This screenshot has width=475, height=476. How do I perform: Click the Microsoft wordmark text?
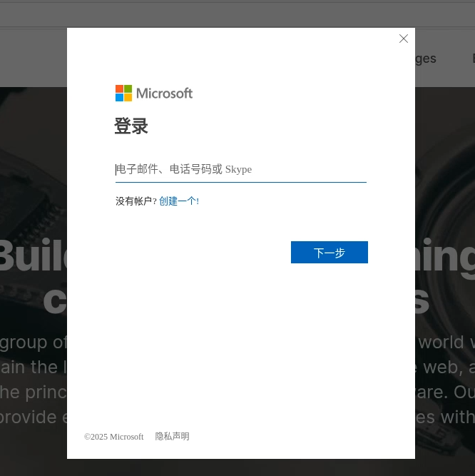coord(164,93)
